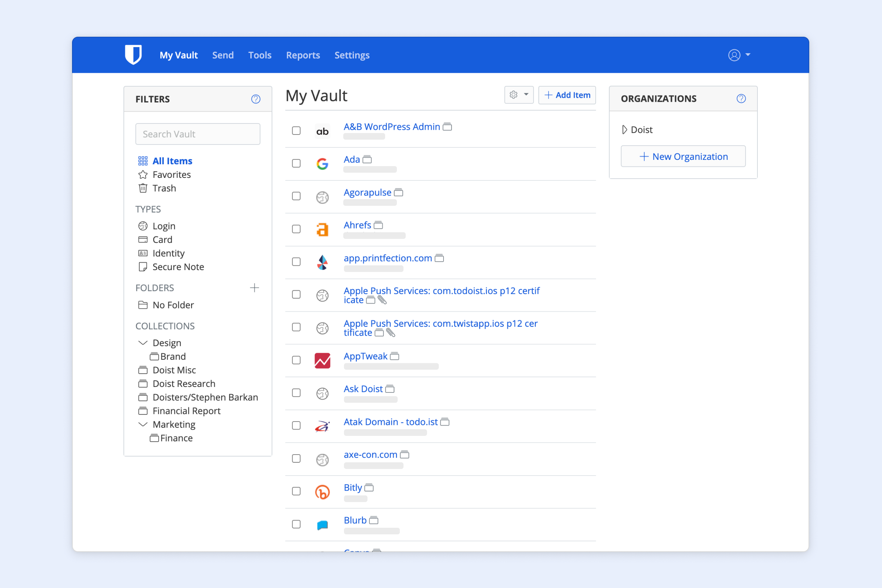Open the vault gear options dropdown
Image resolution: width=882 pixels, height=588 pixels.
519,95
